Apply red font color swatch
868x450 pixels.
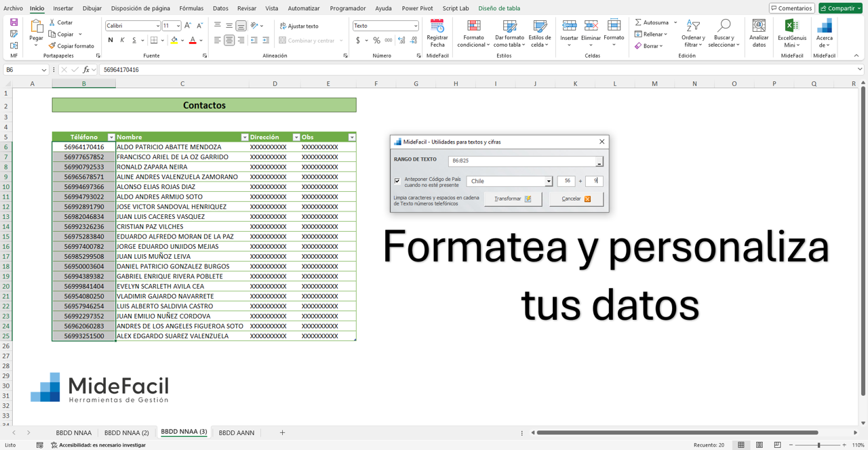coord(193,41)
